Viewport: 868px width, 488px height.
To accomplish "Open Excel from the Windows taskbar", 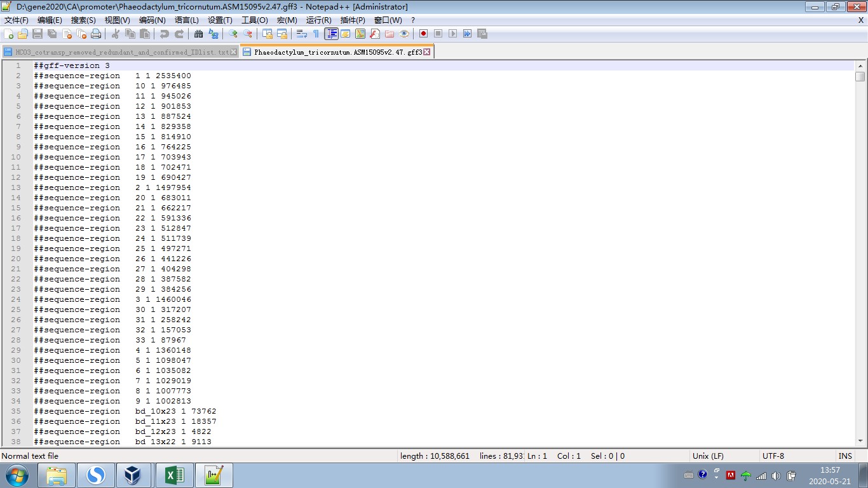I will 175,475.
